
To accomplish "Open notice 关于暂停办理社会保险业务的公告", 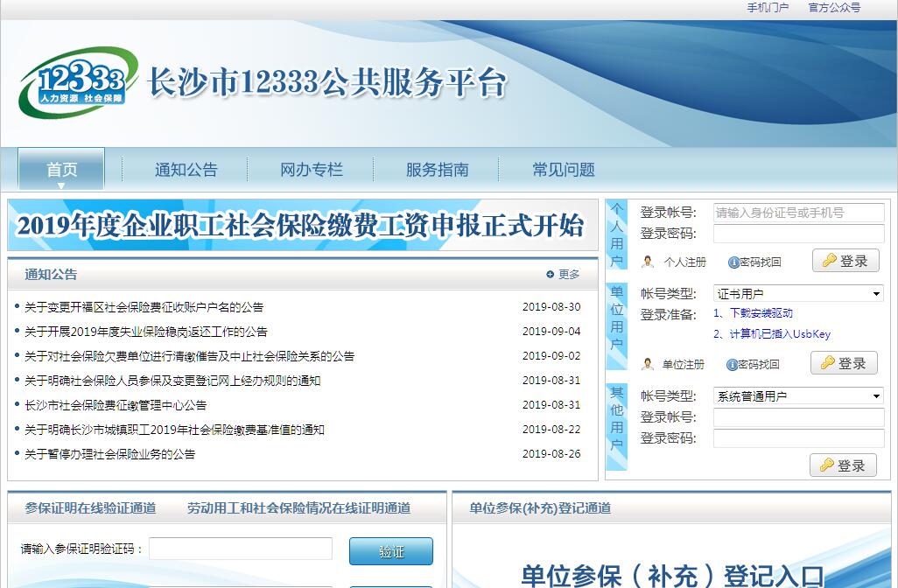I will coord(109,454).
